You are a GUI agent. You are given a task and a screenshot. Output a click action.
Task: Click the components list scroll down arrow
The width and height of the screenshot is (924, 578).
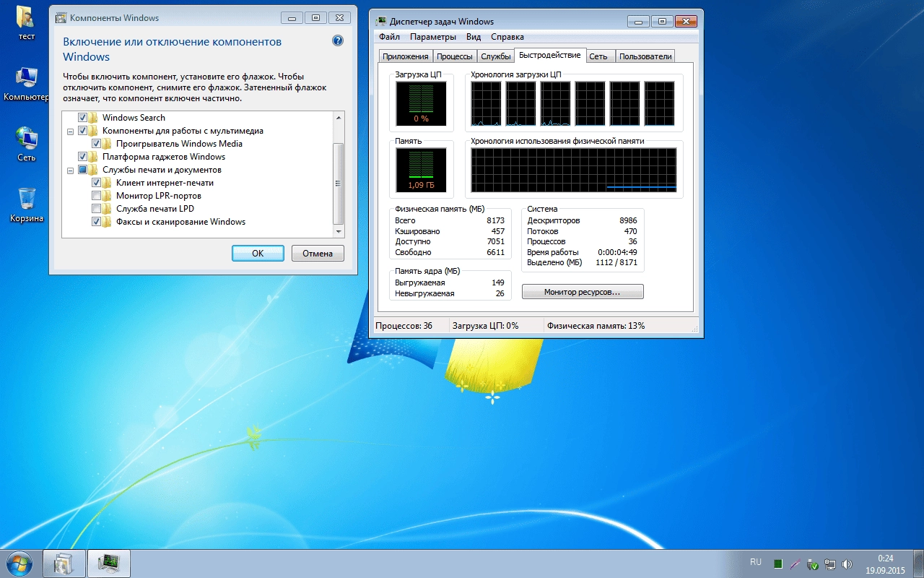tap(339, 231)
